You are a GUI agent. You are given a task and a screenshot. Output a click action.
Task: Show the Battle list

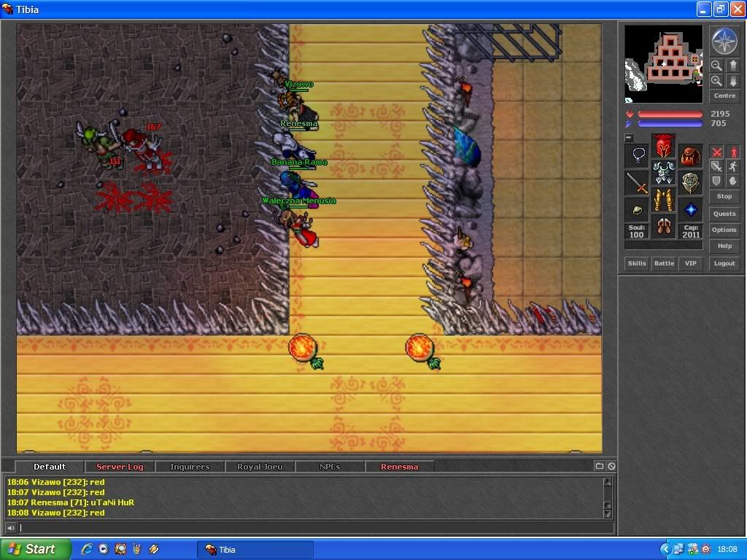coord(664,263)
